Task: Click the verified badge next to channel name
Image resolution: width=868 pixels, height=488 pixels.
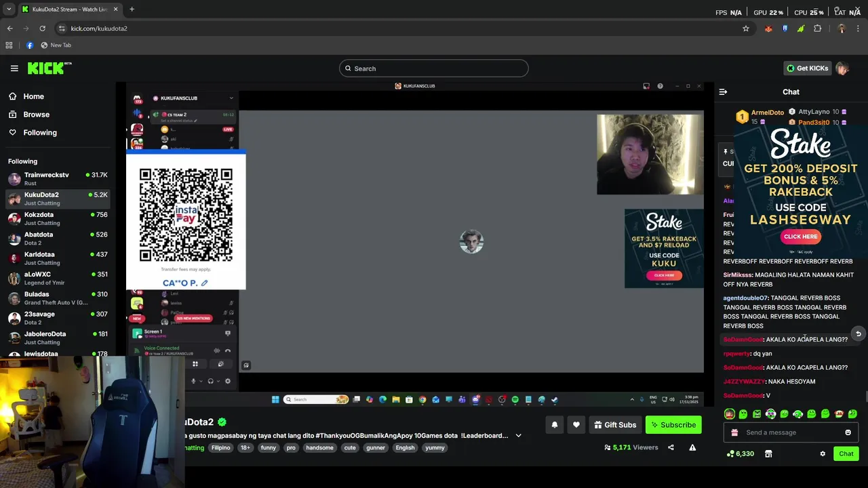Action: [x=222, y=422]
